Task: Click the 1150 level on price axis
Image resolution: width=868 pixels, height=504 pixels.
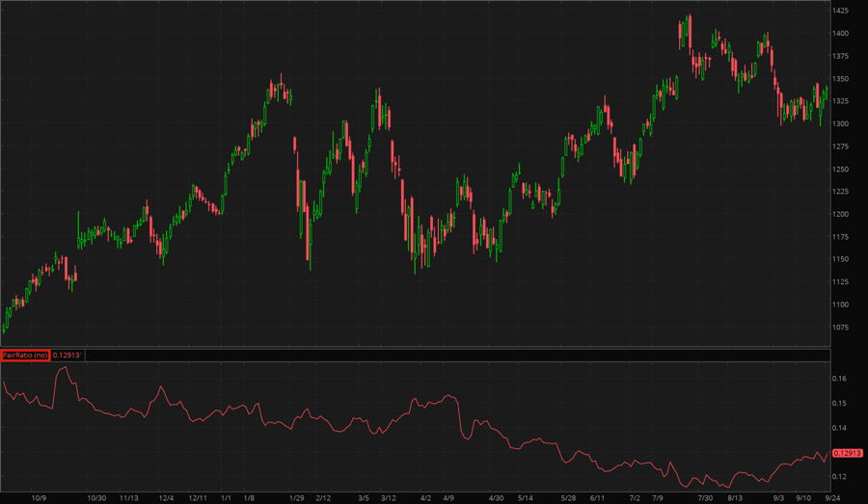Action: (x=844, y=259)
